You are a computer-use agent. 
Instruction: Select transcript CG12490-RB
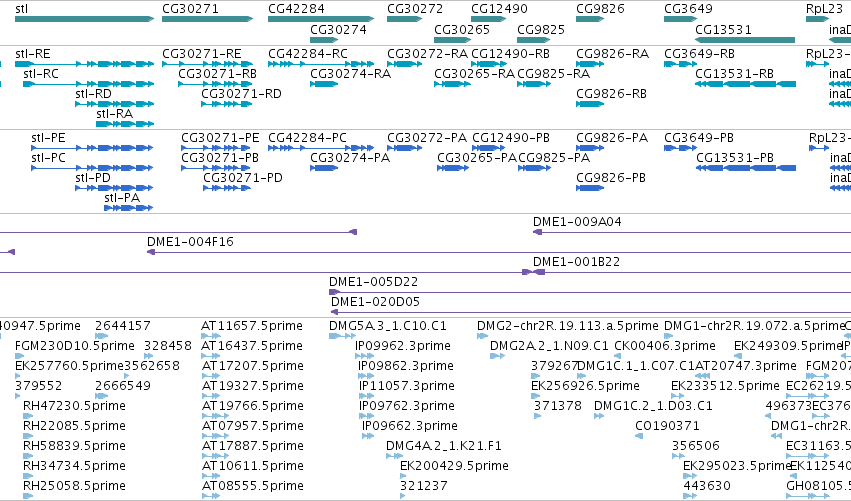point(510,54)
